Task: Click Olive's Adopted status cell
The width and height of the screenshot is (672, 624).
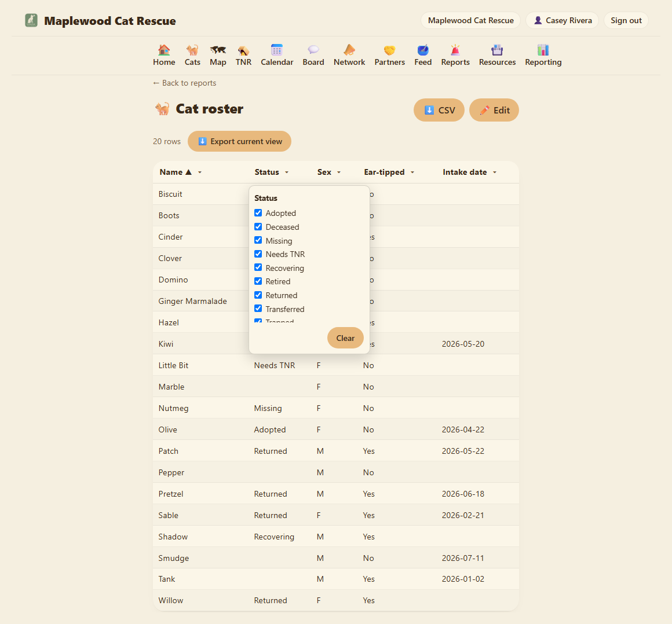Action: click(x=269, y=430)
